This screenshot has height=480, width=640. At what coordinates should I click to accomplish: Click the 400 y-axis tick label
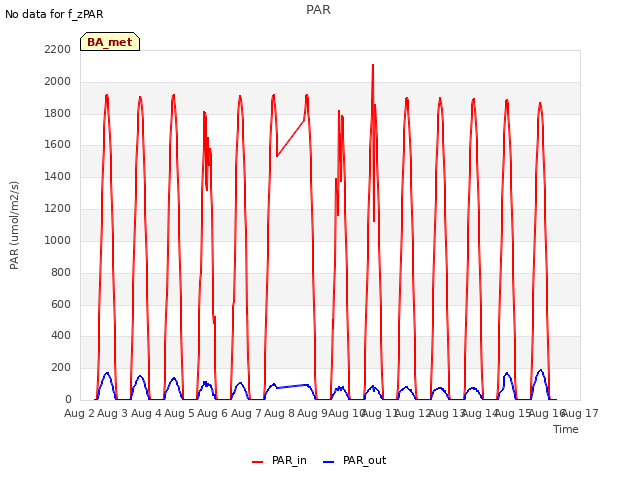pyautogui.click(x=61, y=336)
